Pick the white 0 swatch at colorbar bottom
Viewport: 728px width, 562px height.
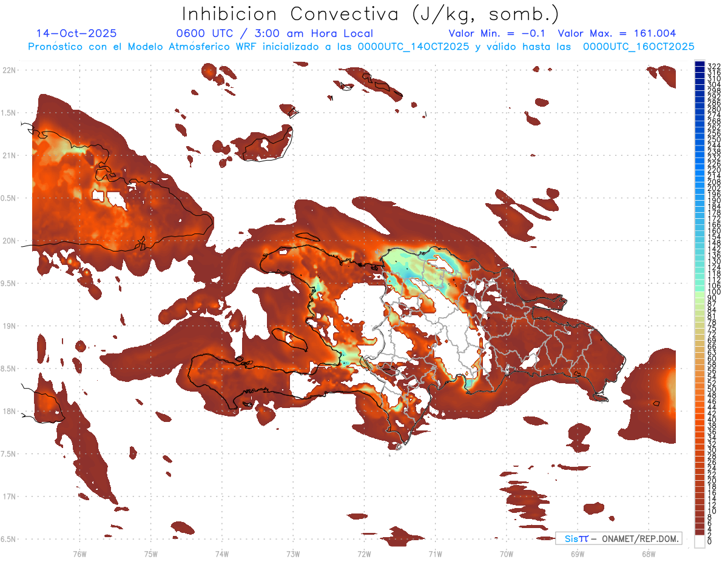click(x=700, y=543)
